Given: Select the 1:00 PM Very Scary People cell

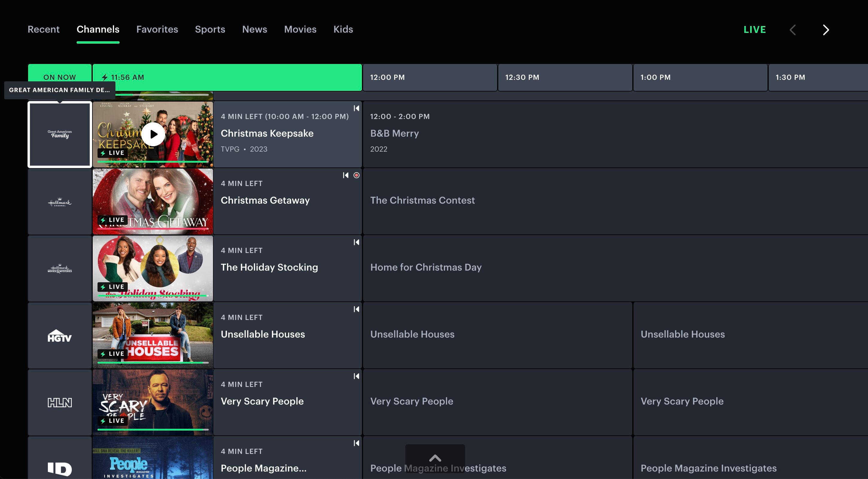Looking at the screenshot, I should [x=751, y=402].
